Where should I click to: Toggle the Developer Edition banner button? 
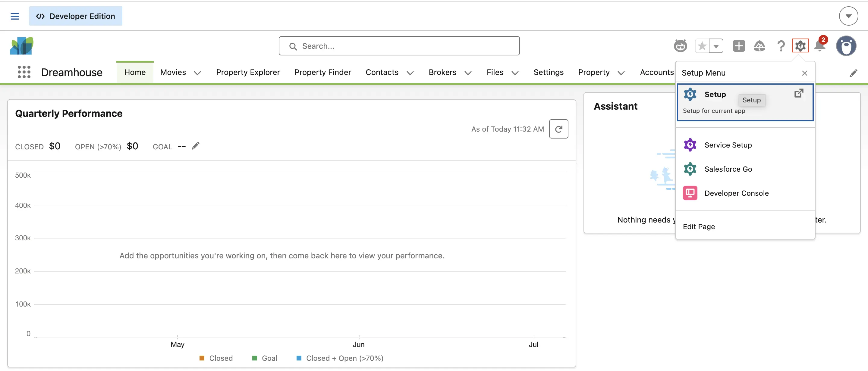[x=75, y=16]
